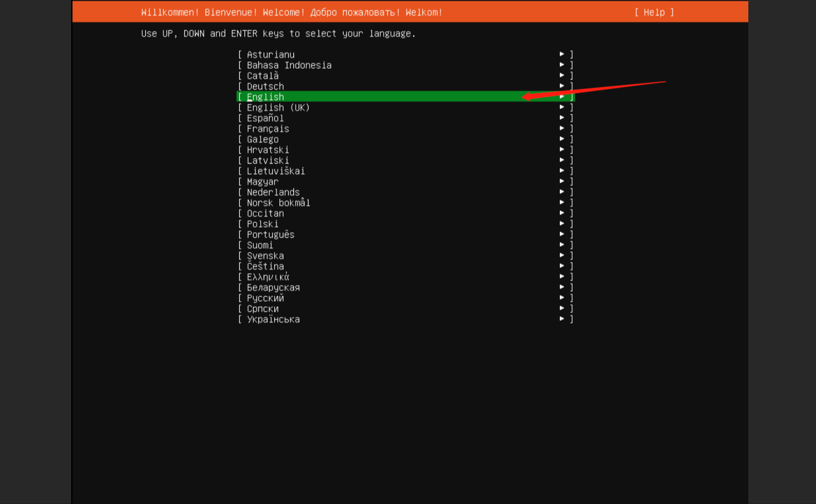The height and width of the screenshot is (504, 816).
Task: Choose the Polski language entry
Action: (406, 224)
